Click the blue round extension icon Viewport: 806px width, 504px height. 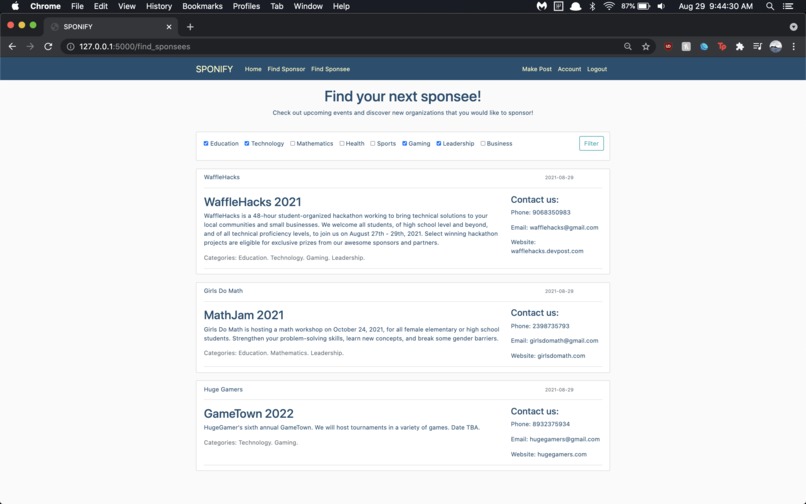pos(704,46)
